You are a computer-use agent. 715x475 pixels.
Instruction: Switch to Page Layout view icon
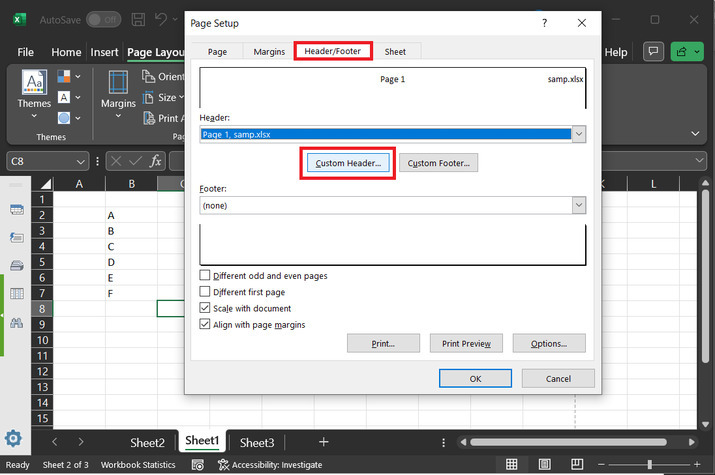point(544,464)
